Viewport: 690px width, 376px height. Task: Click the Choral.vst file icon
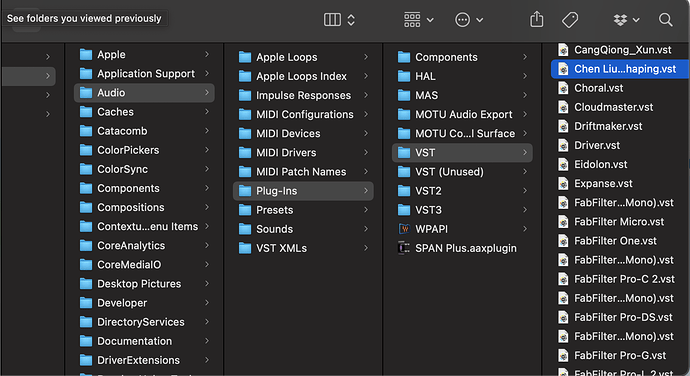click(x=563, y=88)
